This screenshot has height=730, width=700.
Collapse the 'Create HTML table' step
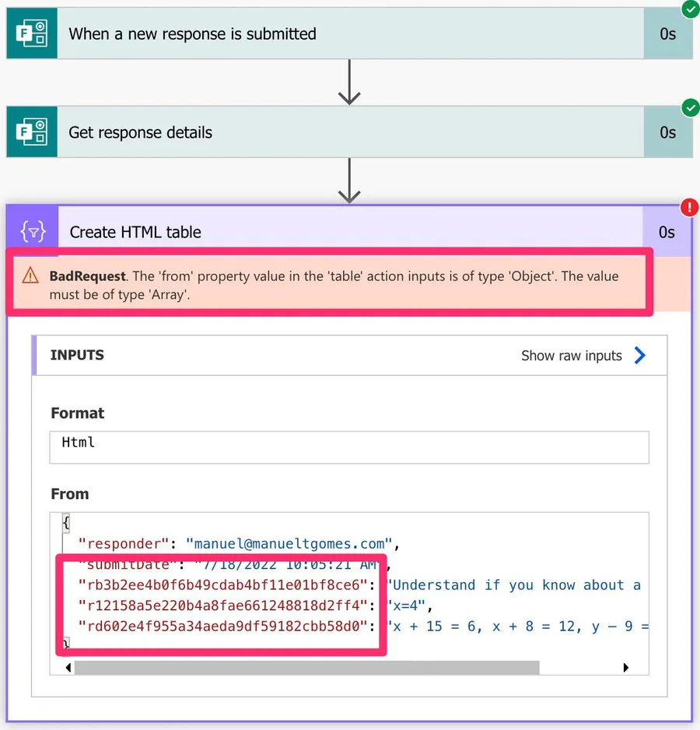[x=135, y=232]
